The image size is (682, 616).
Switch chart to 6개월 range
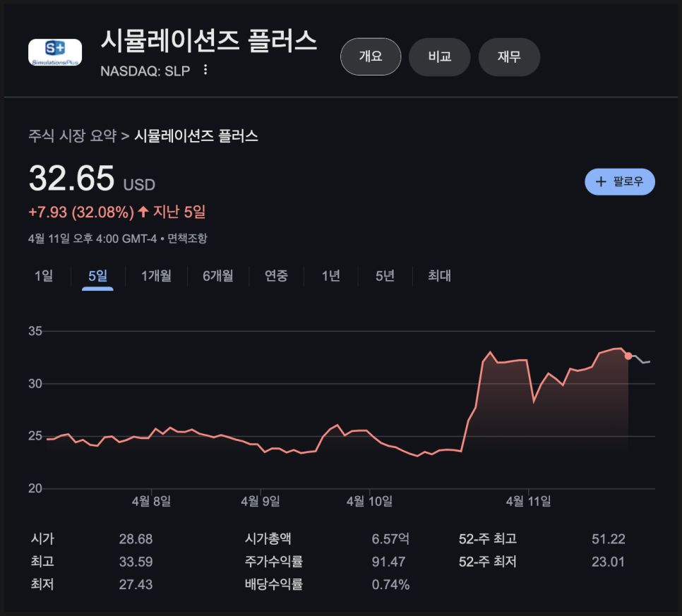coord(218,276)
